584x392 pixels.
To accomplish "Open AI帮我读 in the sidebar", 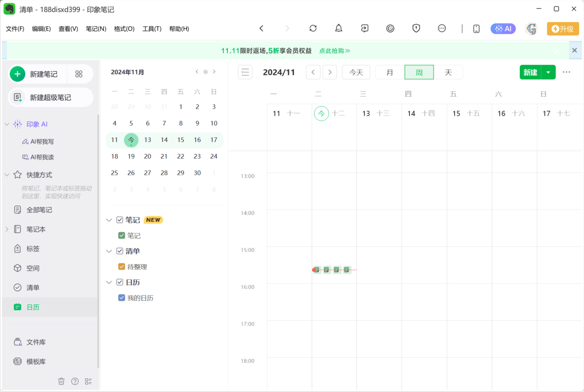I will pos(38,157).
